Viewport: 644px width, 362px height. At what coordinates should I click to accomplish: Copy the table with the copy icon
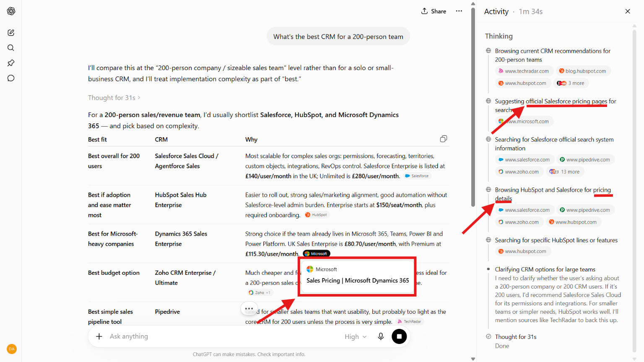(x=444, y=139)
